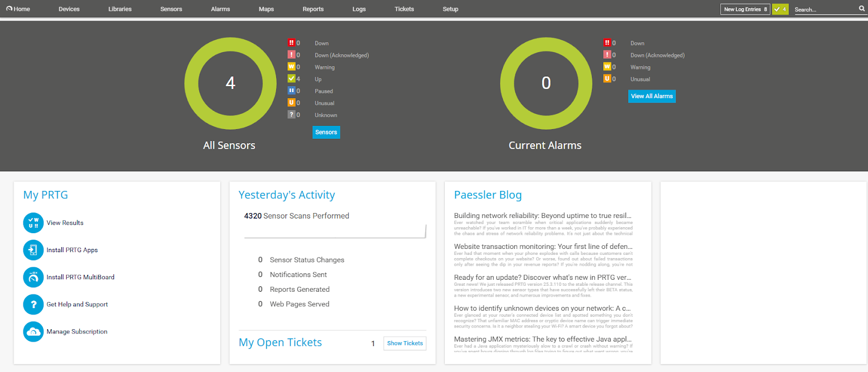Focus the Search input field

[825, 10]
